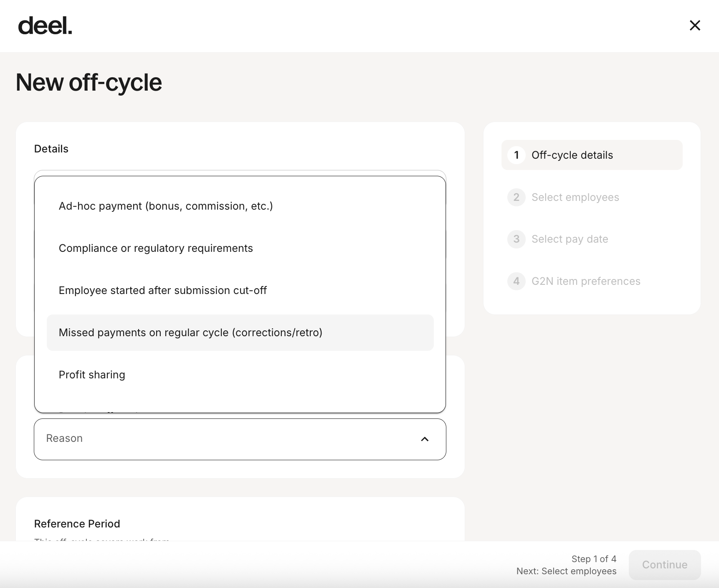719x588 pixels.
Task: Click the Details section heading
Action: point(51,149)
